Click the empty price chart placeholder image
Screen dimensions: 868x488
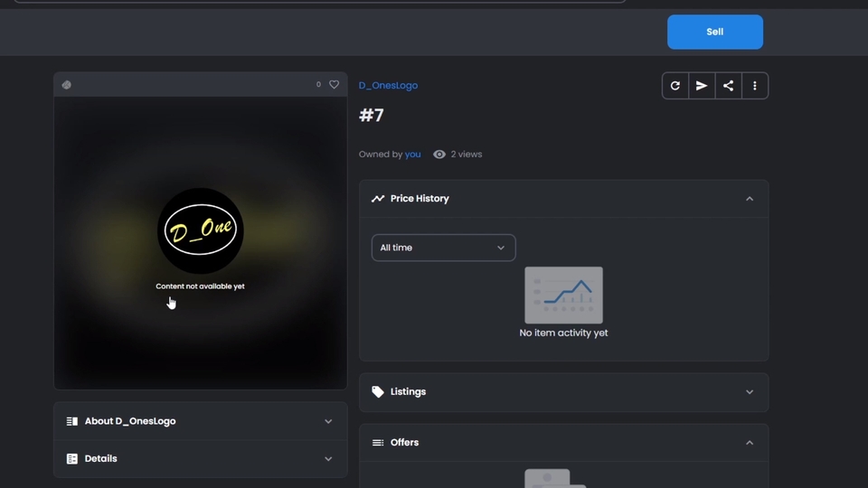[563, 295]
